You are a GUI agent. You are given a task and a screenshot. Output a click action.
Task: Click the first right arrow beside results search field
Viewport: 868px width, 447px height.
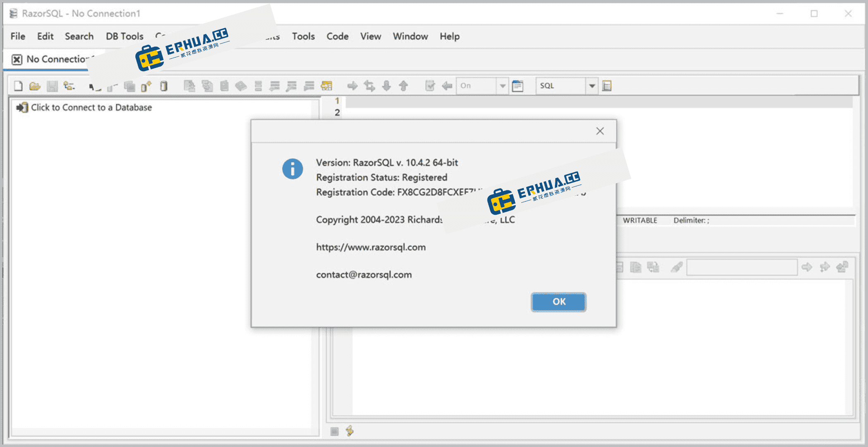tap(807, 267)
